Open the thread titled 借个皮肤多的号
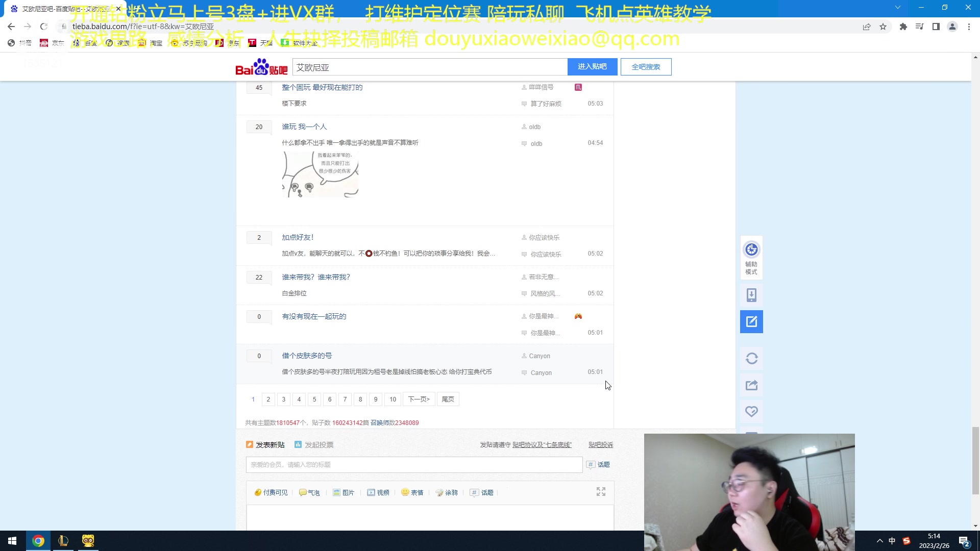Screen dimensions: 980x551 (307, 356)
